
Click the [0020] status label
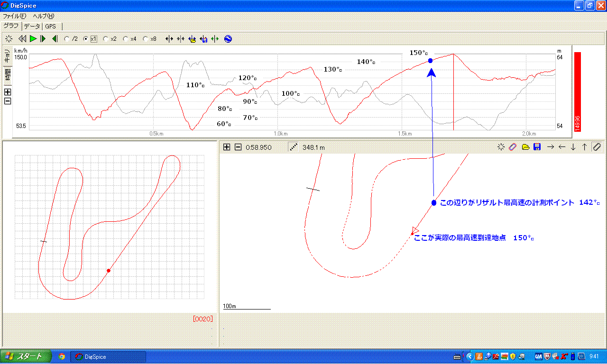[x=202, y=318]
